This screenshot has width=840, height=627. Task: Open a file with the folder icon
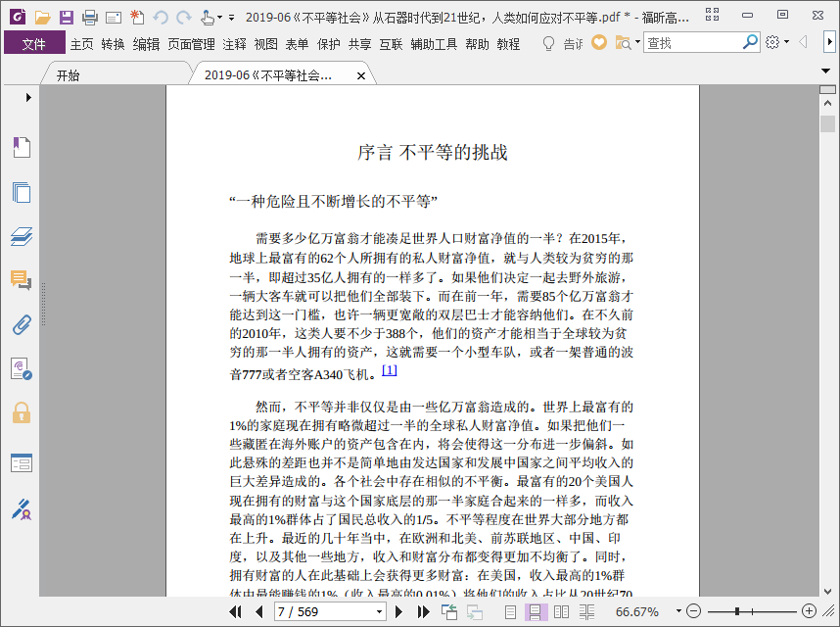(x=42, y=18)
